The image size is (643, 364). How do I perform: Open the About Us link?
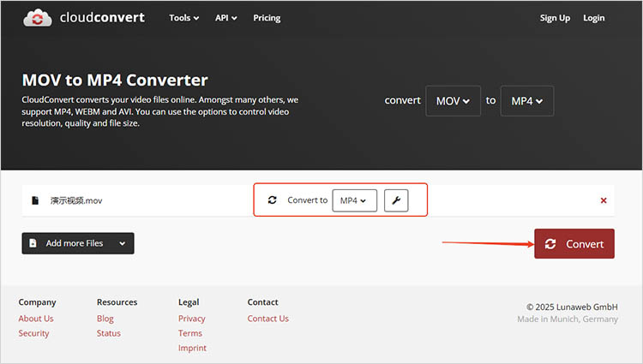click(x=36, y=319)
